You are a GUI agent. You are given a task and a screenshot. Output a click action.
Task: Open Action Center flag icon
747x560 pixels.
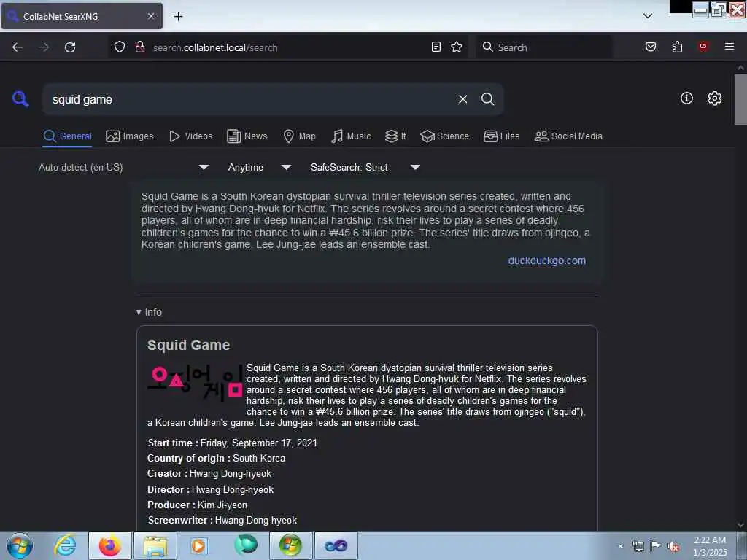coord(655,546)
